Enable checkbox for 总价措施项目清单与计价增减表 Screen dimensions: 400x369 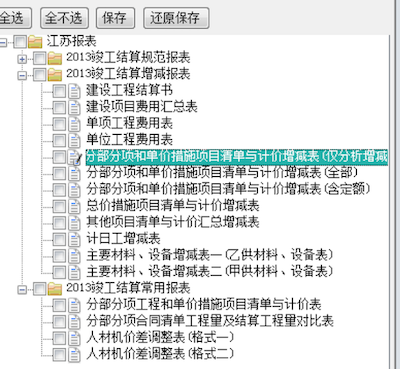(x=59, y=206)
